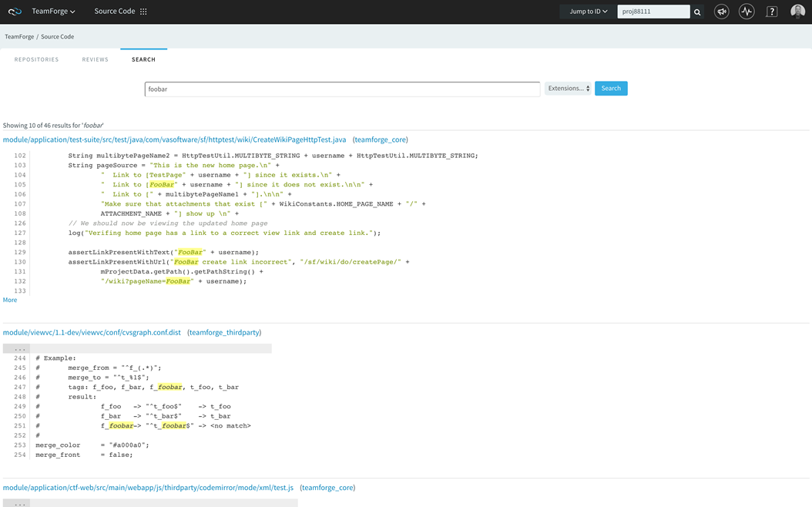Click More under the first result

point(10,300)
